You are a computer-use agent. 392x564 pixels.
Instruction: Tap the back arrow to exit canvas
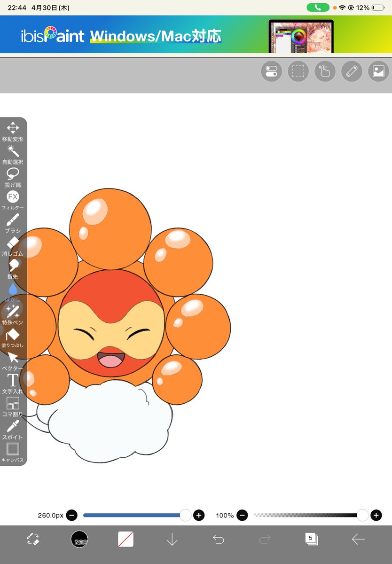pos(358,539)
